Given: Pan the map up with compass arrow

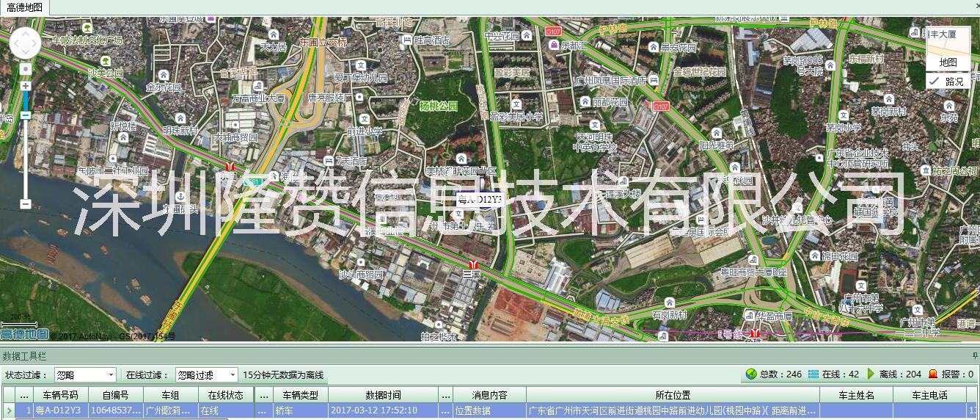Looking at the screenshot, I should pos(26,33).
